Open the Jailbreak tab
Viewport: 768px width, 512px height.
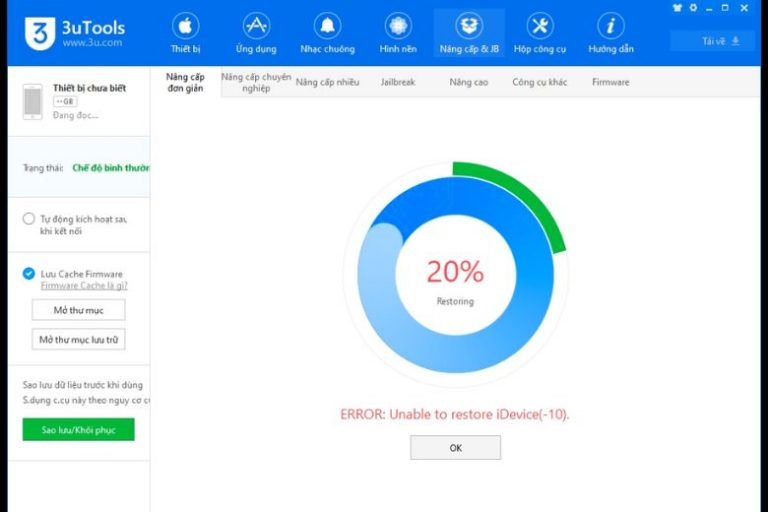coord(398,82)
